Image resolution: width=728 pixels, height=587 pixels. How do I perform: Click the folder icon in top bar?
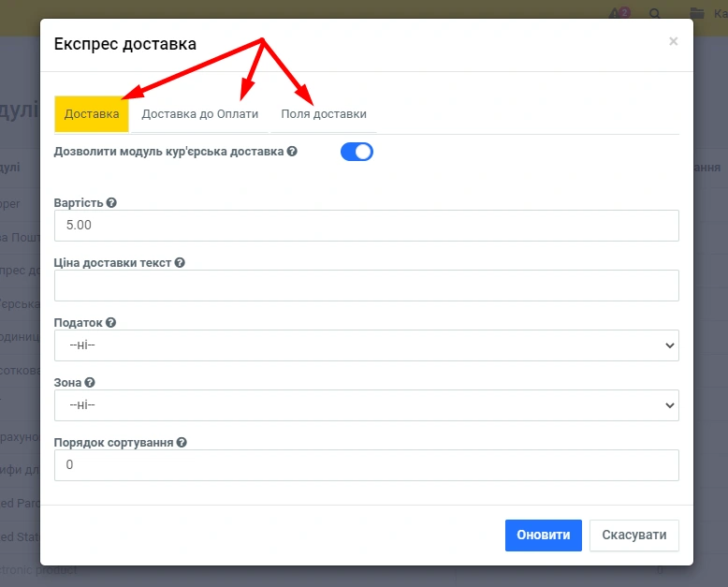(696, 14)
